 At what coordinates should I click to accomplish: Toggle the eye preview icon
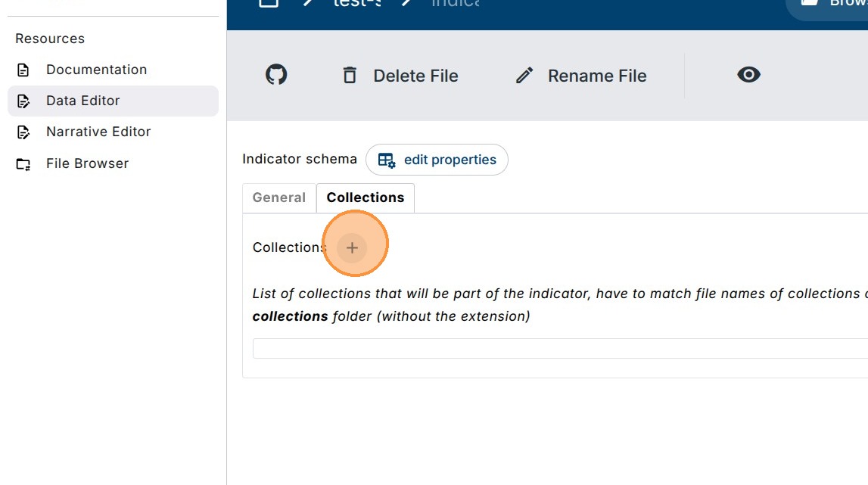coord(748,75)
